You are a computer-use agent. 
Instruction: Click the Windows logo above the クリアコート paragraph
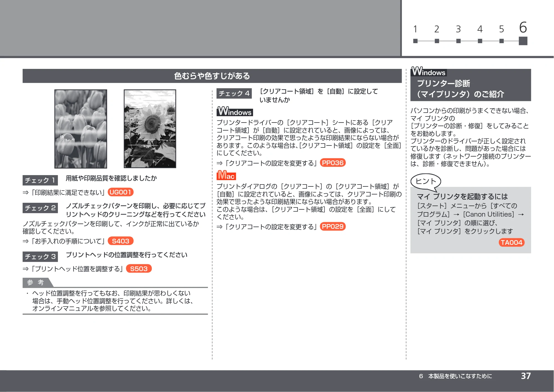pos(235,111)
